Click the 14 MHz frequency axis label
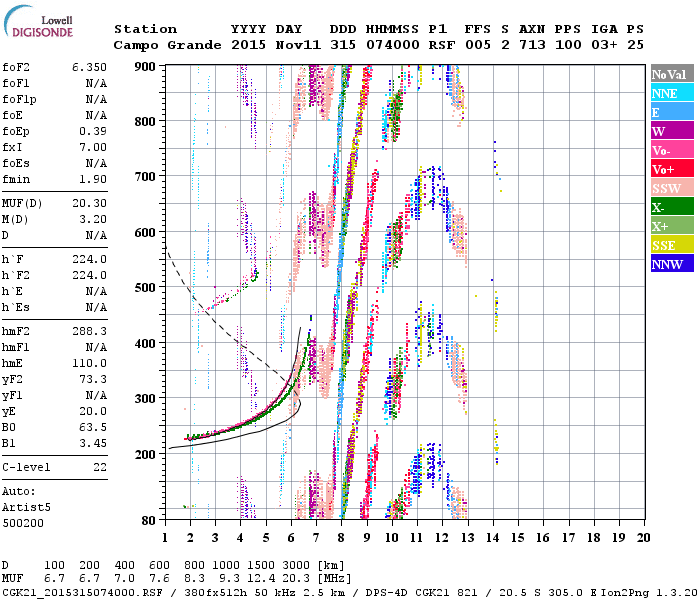This screenshot has height=600, width=700. [492, 538]
